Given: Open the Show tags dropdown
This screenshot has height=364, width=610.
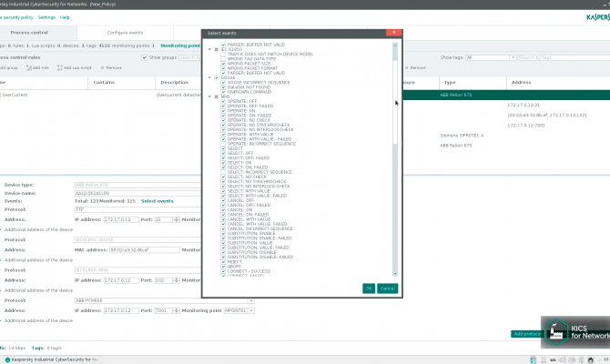Looking at the screenshot, I should (x=513, y=57).
